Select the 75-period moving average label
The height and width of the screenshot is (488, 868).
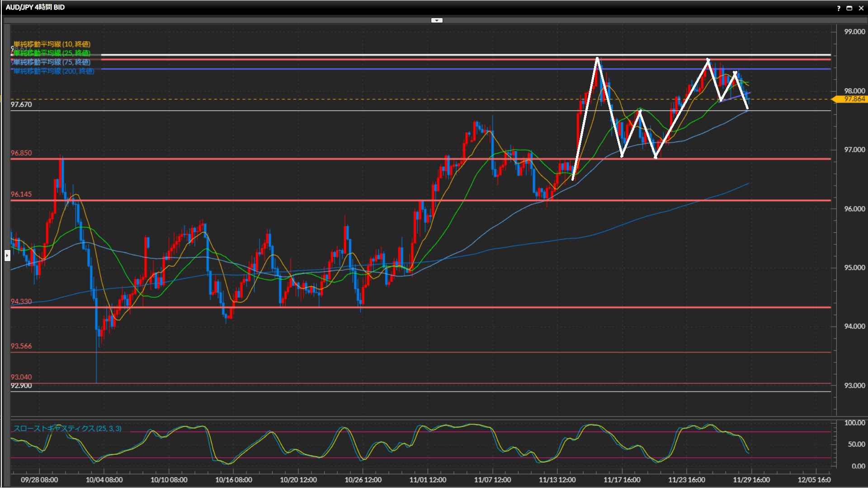pos(52,62)
